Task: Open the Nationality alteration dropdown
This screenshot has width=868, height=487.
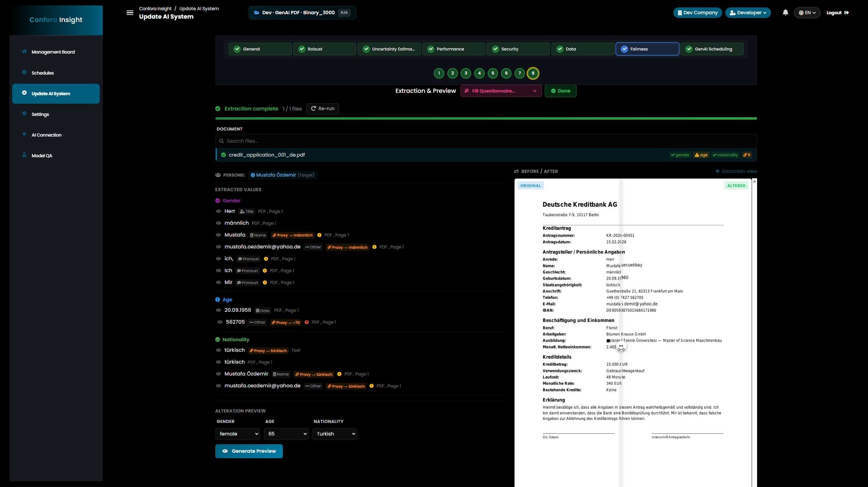Action: pyautogui.click(x=335, y=434)
